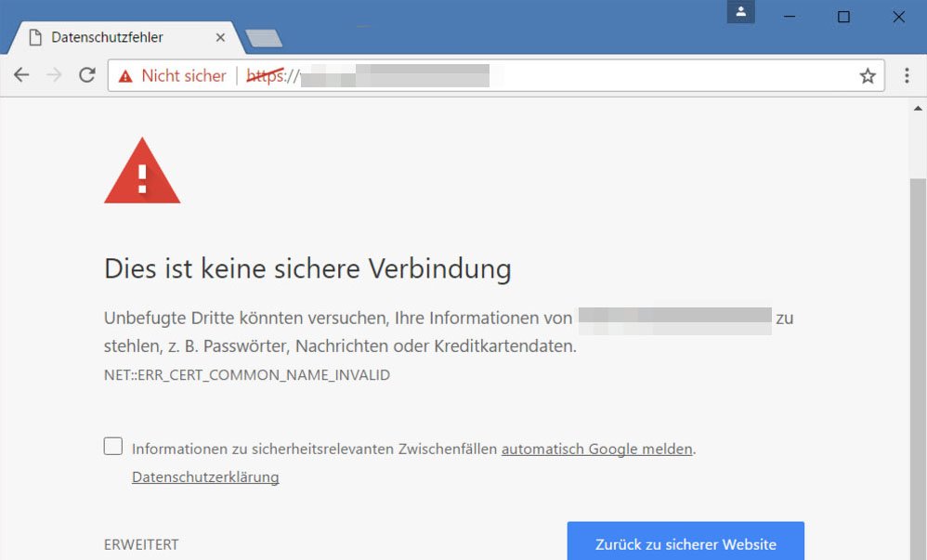
Task: Open the 'automatisch Google melden' link
Action: (x=596, y=449)
